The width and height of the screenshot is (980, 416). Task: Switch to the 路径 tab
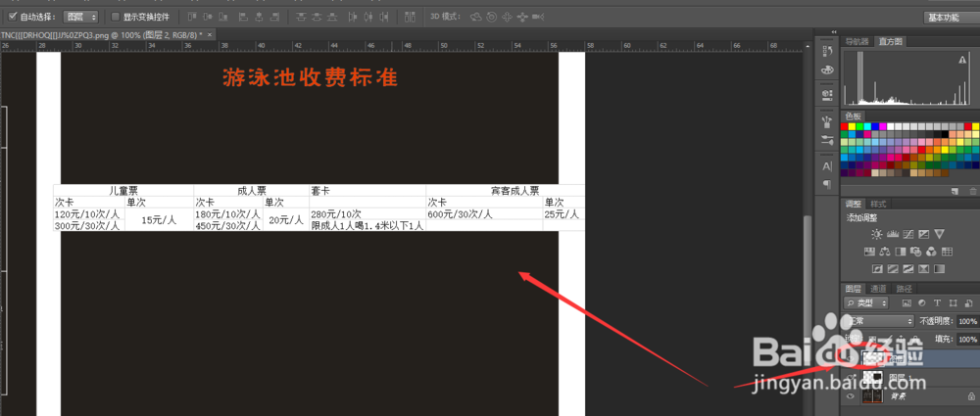[904, 289]
